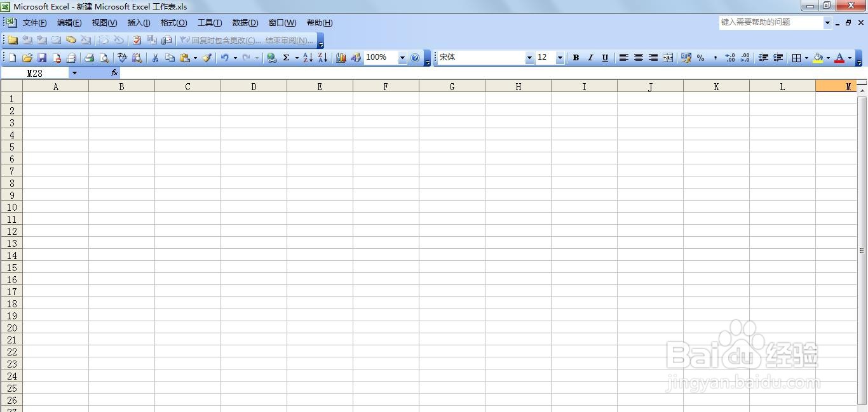This screenshot has width=868, height=412.
Task: Increase indent
Action: pyautogui.click(x=778, y=58)
